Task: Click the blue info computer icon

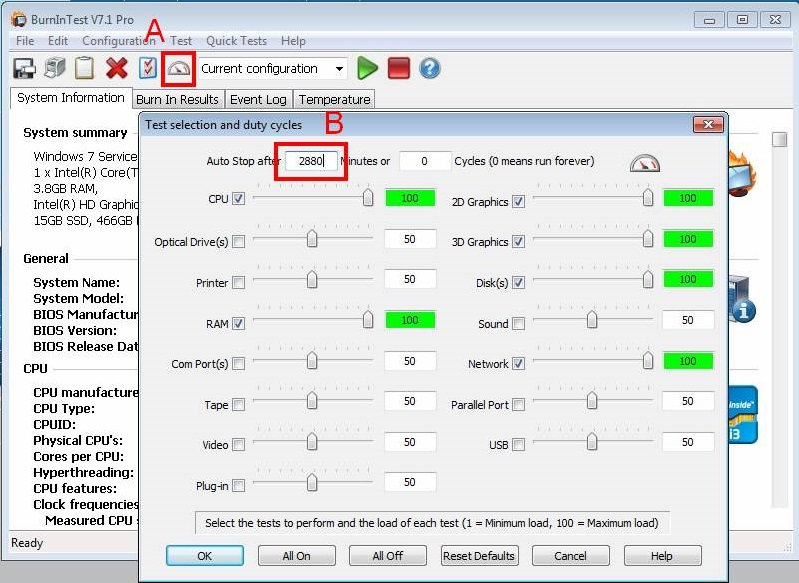Action: pyautogui.click(x=742, y=300)
